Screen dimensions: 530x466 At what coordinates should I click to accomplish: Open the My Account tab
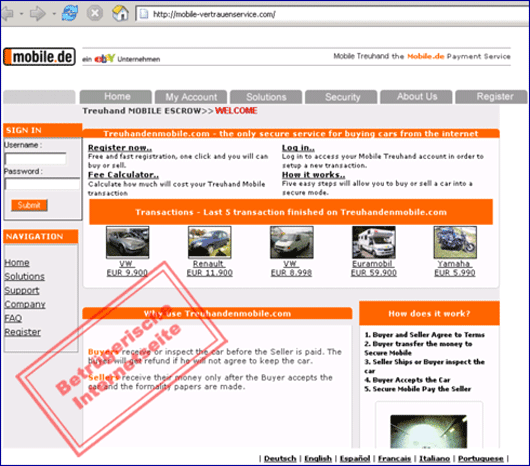[x=191, y=97]
